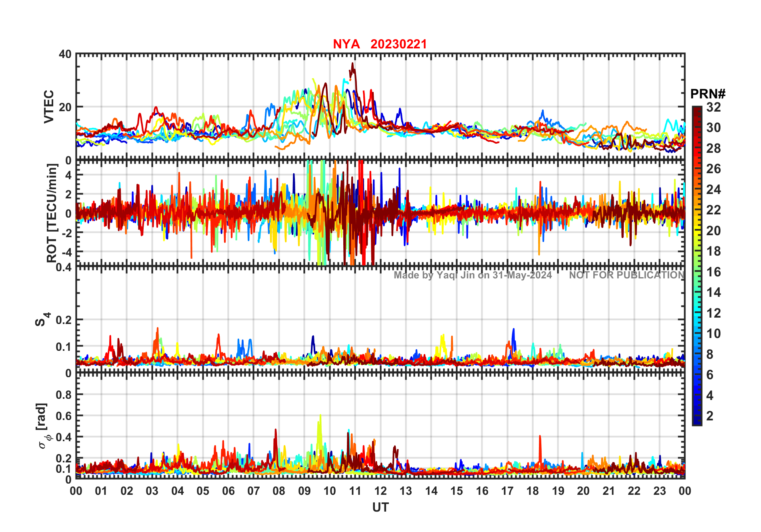
Task: Click the "ROT [TECU/min]" axis label
Action: tap(52, 213)
